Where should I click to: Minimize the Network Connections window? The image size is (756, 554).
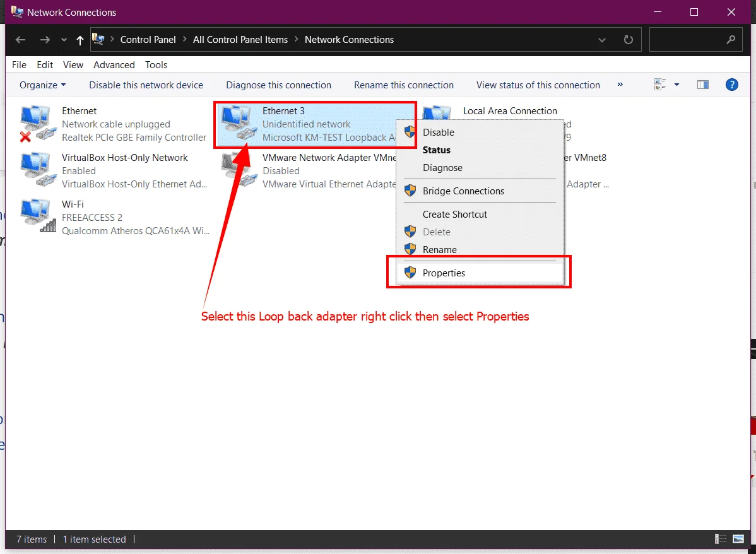click(658, 12)
